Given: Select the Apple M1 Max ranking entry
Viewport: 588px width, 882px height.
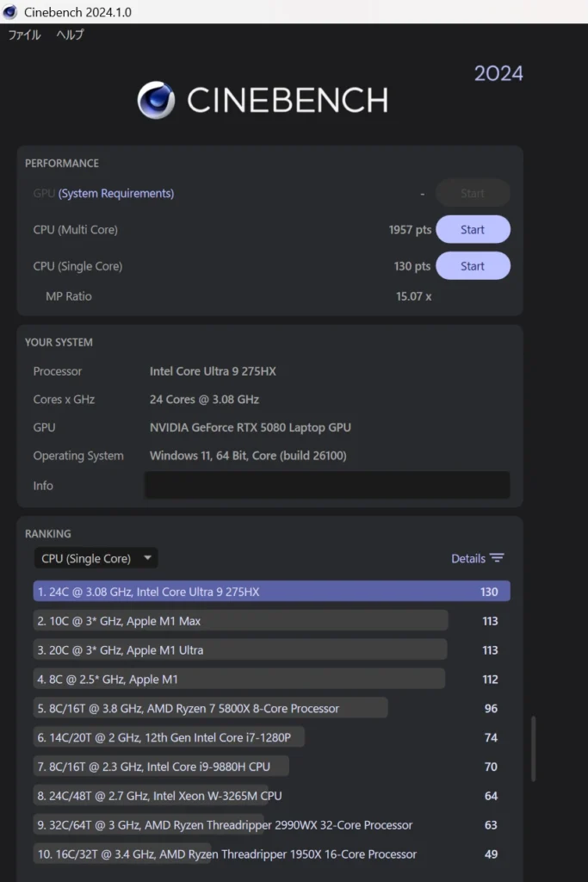Looking at the screenshot, I should coord(241,621).
